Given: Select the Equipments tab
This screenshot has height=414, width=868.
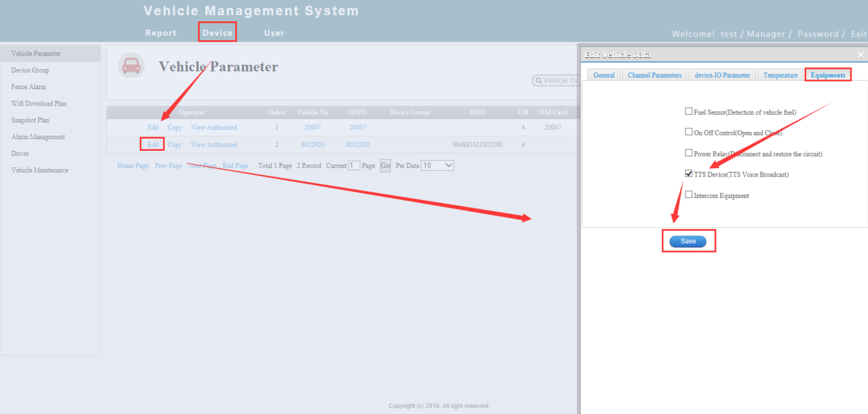Looking at the screenshot, I should pos(828,75).
